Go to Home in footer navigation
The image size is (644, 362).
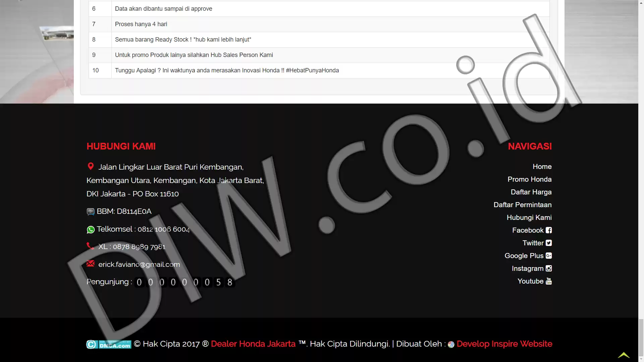pos(542,167)
